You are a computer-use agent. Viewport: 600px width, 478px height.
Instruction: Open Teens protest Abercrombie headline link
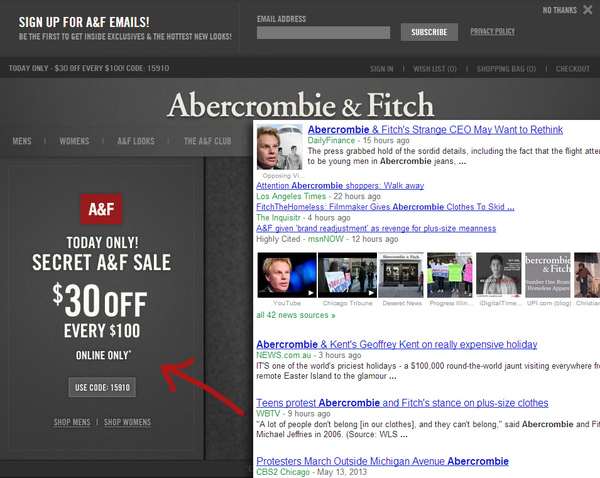tap(402, 403)
